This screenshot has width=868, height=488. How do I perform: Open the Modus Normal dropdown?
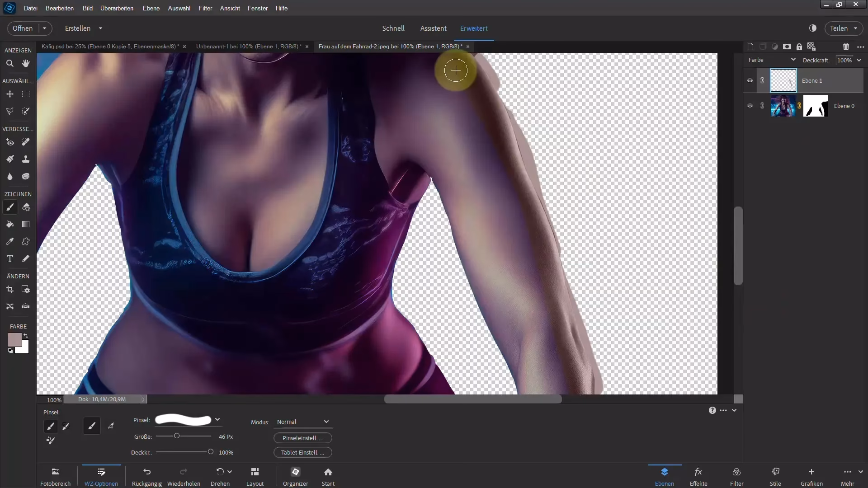point(303,422)
